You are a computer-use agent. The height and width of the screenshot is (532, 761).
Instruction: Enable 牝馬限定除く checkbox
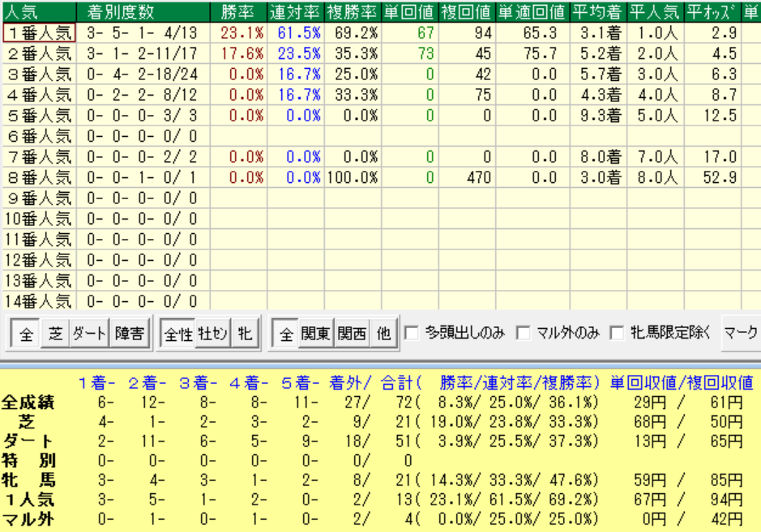click(x=617, y=333)
